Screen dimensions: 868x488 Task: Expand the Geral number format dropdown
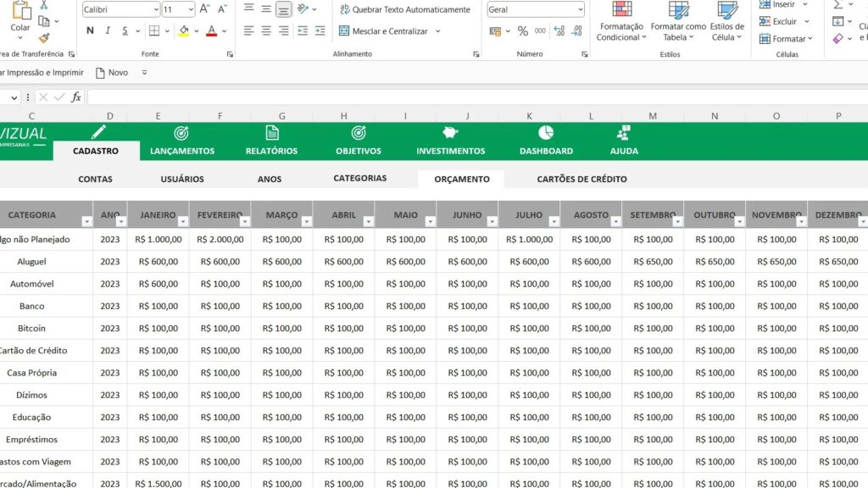[580, 10]
